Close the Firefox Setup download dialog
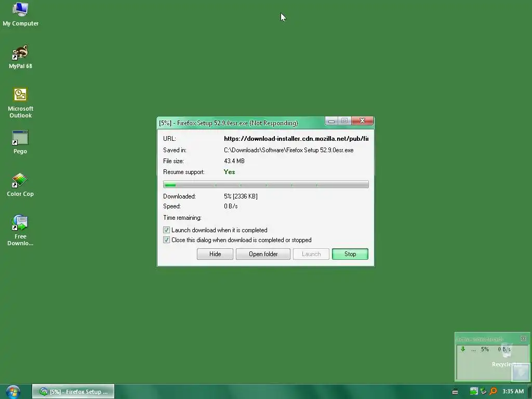532x399 pixels. pyautogui.click(x=362, y=121)
